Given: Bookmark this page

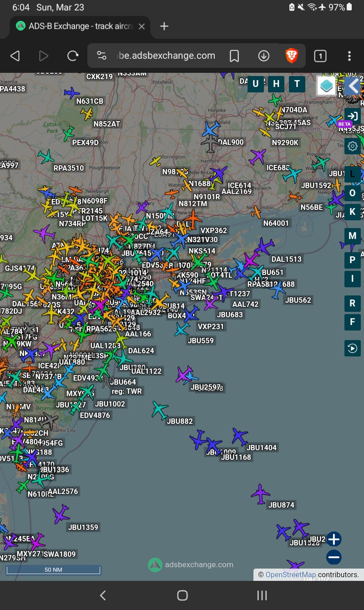Looking at the screenshot, I should pos(234,56).
